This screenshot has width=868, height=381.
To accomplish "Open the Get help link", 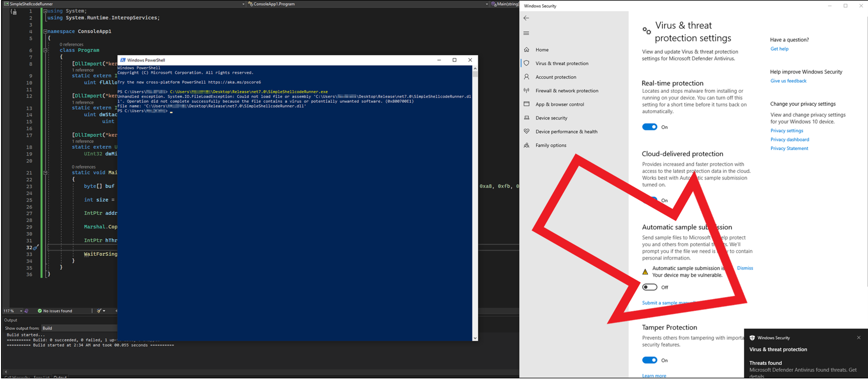I will [779, 49].
